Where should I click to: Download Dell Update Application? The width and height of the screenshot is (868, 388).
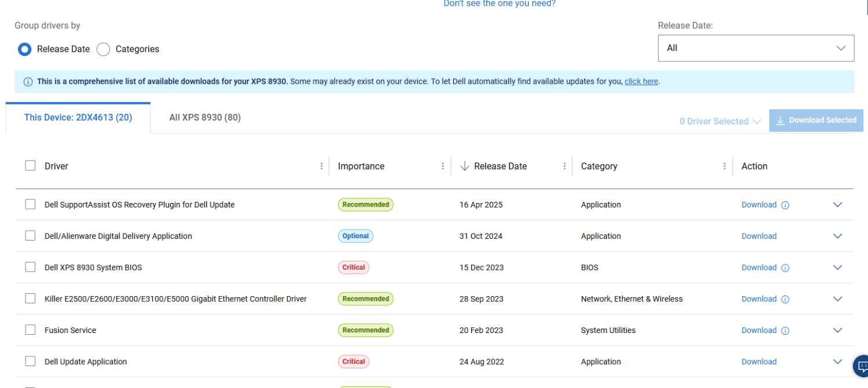pyautogui.click(x=759, y=361)
